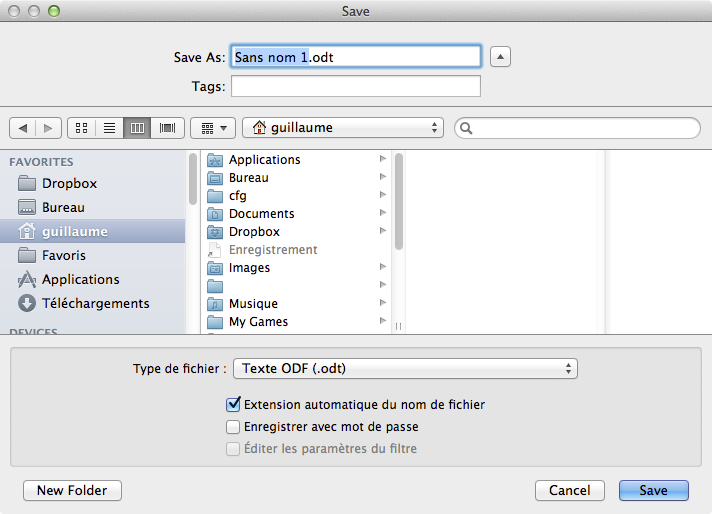This screenshot has width=712, height=514.
Task: Switch to list view
Action: pos(109,128)
